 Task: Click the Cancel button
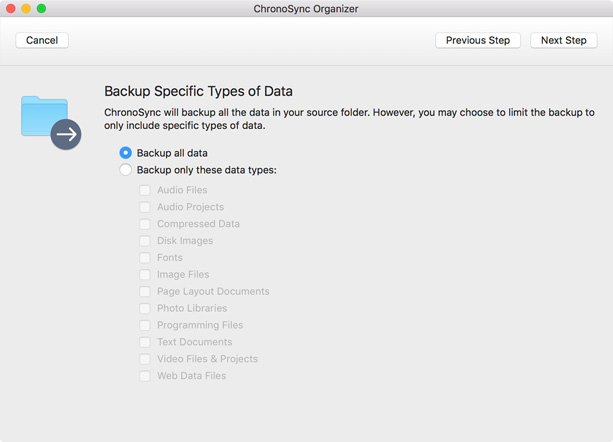coord(42,40)
